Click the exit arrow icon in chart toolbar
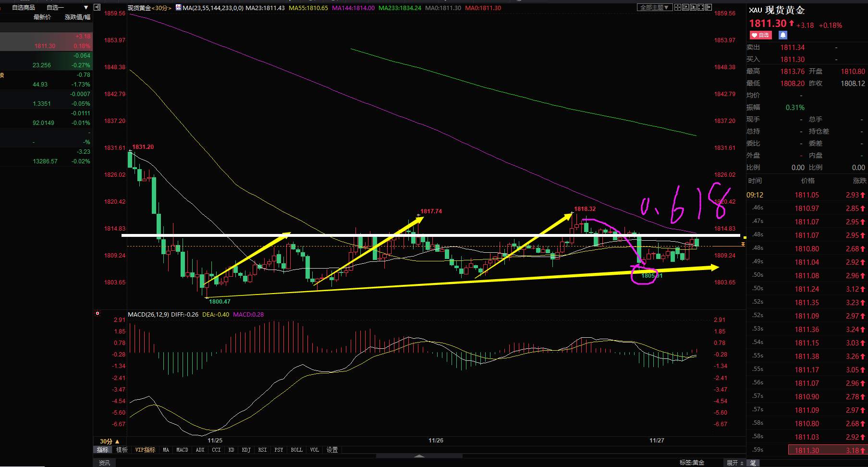Viewport: 868px width, 467px height. pos(709,7)
